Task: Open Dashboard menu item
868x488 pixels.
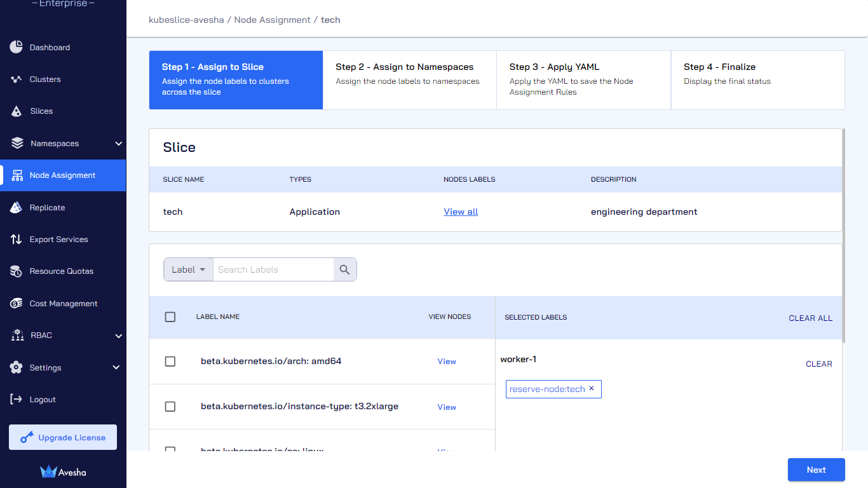Action: [63, 47]
